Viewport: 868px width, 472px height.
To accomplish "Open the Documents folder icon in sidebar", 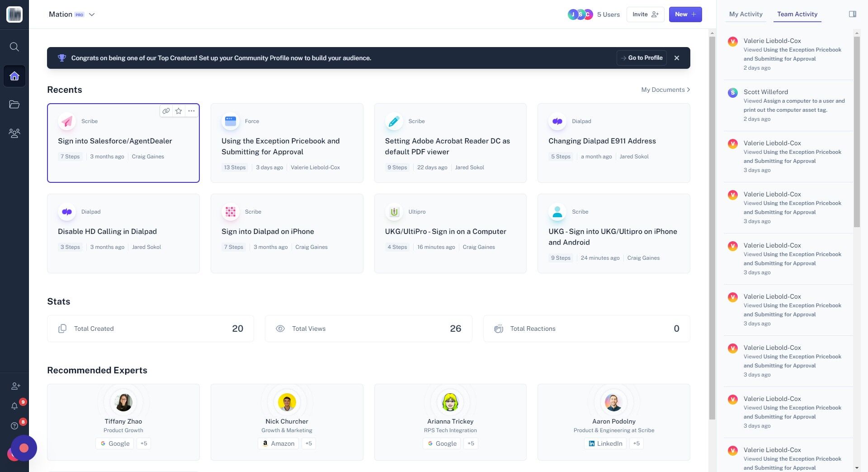I will point(14,105).
